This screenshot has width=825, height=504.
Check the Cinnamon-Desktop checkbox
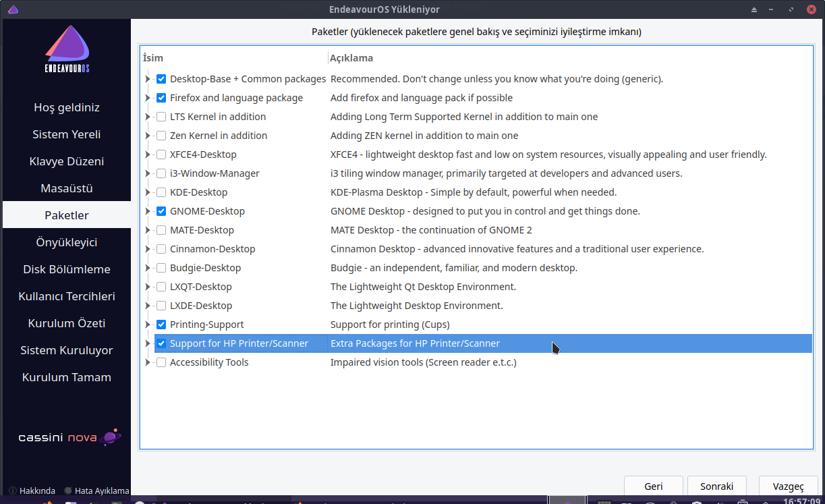(161, 249)
